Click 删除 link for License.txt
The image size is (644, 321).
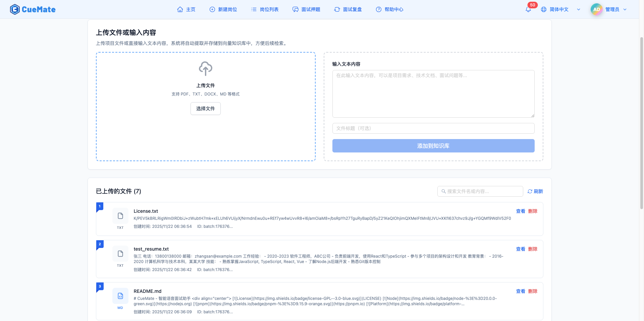[532, 211]
